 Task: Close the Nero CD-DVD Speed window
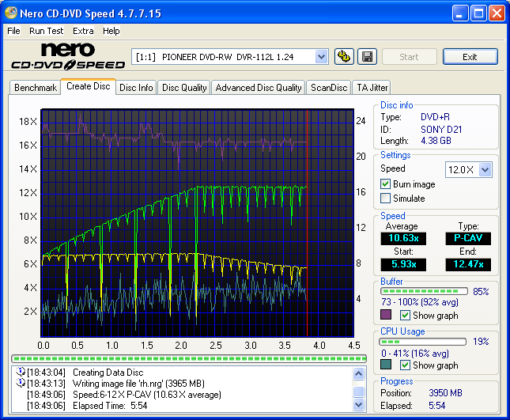click(497, 13)
